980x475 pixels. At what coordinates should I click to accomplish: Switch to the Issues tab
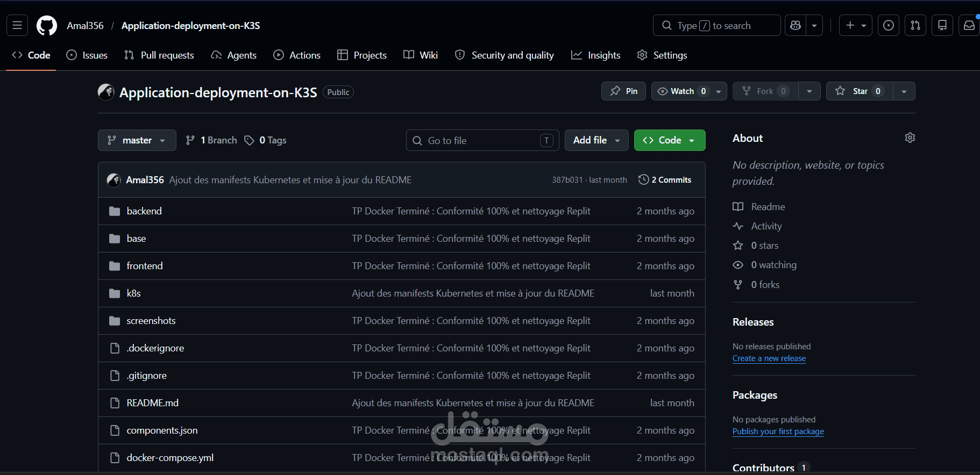coord(87,55)
